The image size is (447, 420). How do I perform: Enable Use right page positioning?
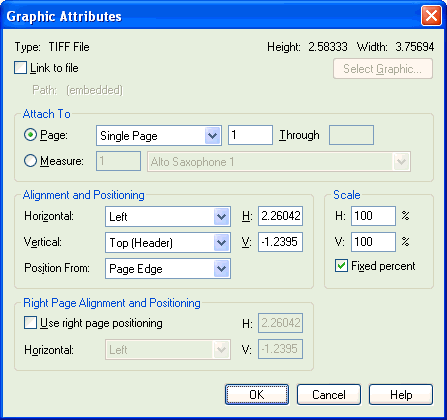click(30, 323)
